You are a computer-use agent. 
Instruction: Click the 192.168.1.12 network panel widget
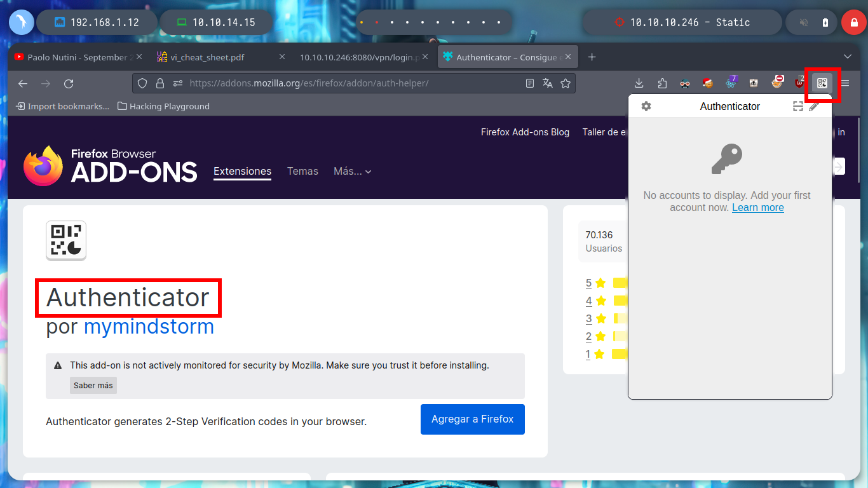tap(97, 22)
